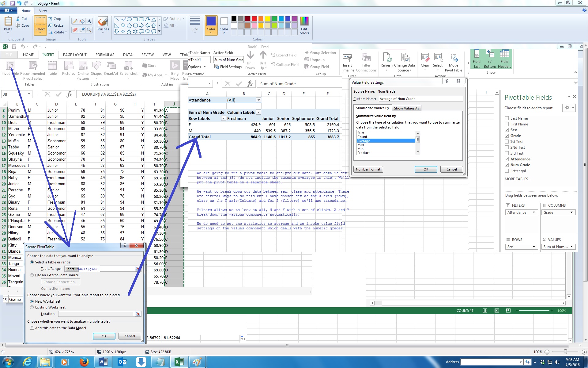The height and width of the screenshot is (368, 588).
Task: Open Internet Explorer from the taskbar
Action: (27, 362)
